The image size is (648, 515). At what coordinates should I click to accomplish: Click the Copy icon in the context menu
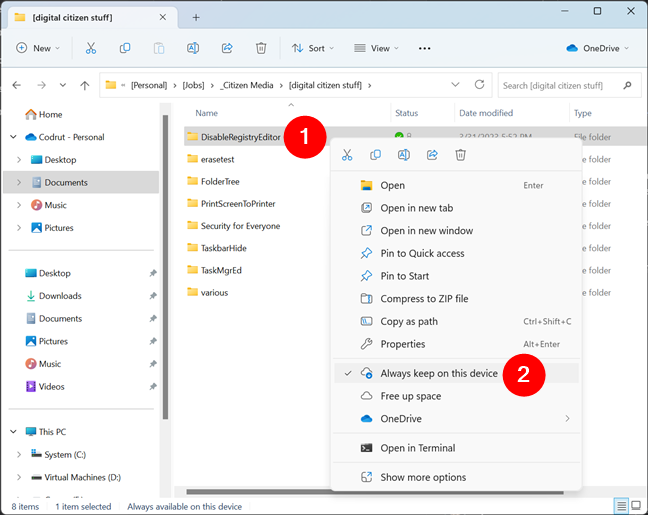click(376, 155)
